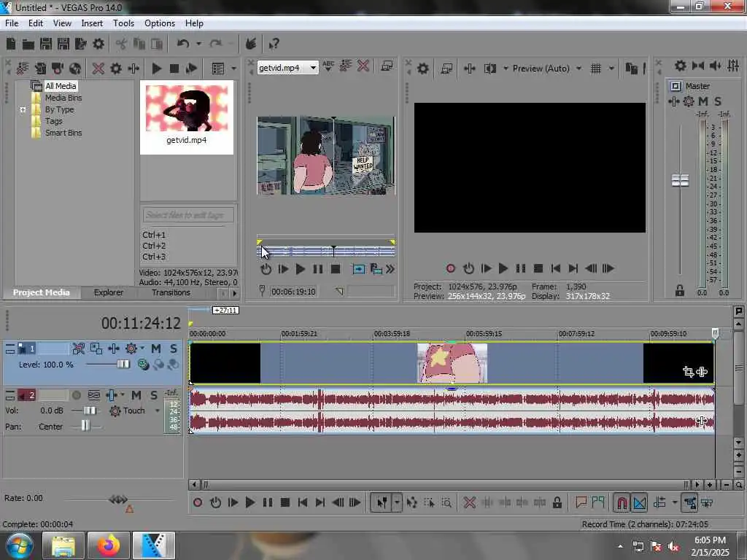747x560 pixels.
Task: Click the Master bus volume fader
Action: [x=680, y=181]
